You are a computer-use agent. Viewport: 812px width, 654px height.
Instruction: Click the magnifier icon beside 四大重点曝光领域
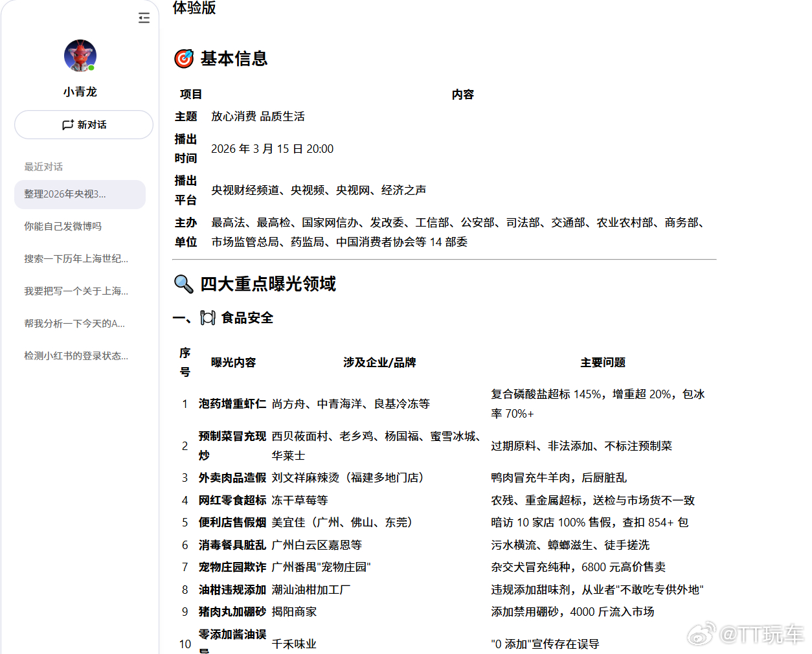[x=184, y=284]
